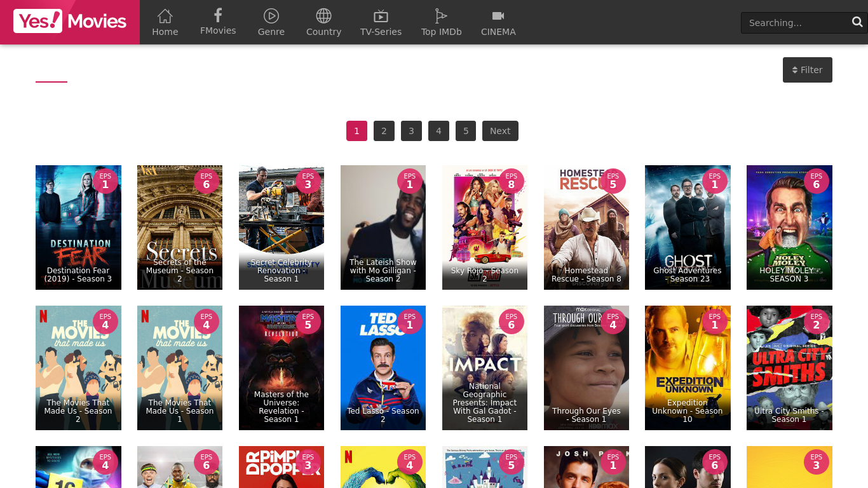This screenshot has height=488, width=868.
Task: Open the Country menu label
Action: coord(324,32)
